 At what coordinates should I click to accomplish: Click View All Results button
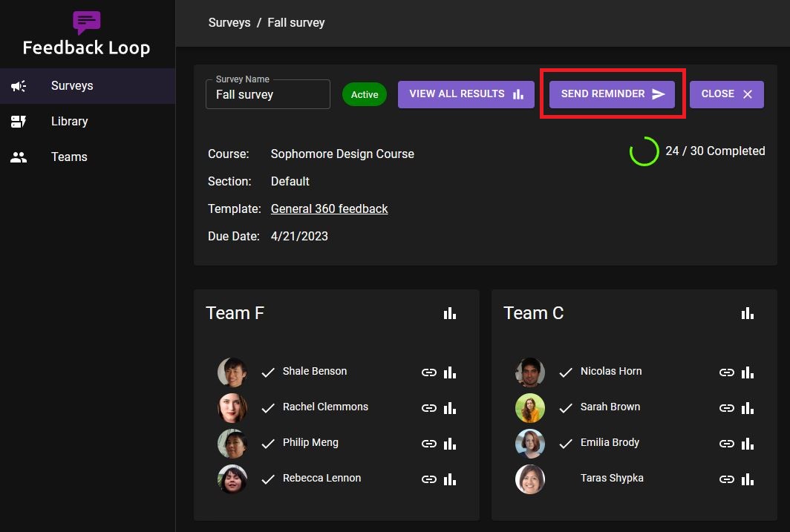pyautogui.click(x=466, y=94)
